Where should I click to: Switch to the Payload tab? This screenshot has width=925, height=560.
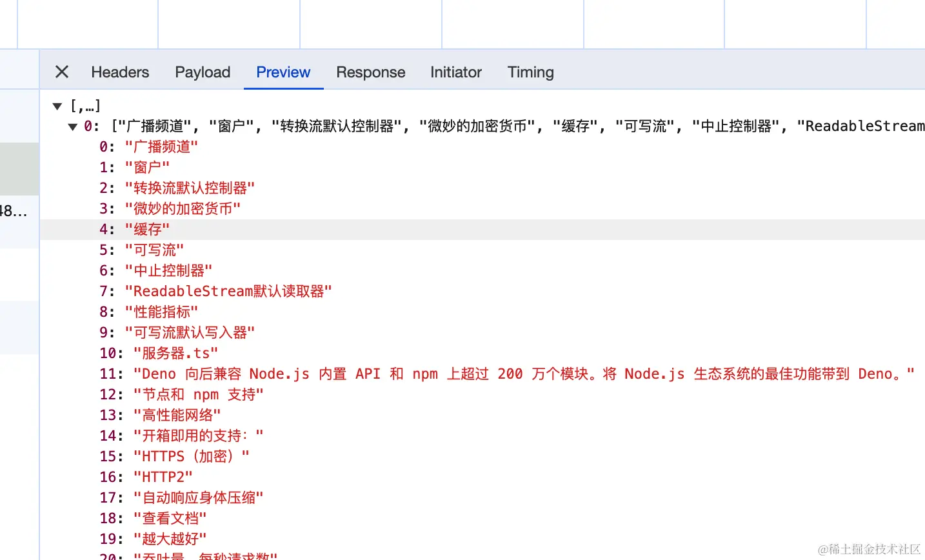(203, 72)
